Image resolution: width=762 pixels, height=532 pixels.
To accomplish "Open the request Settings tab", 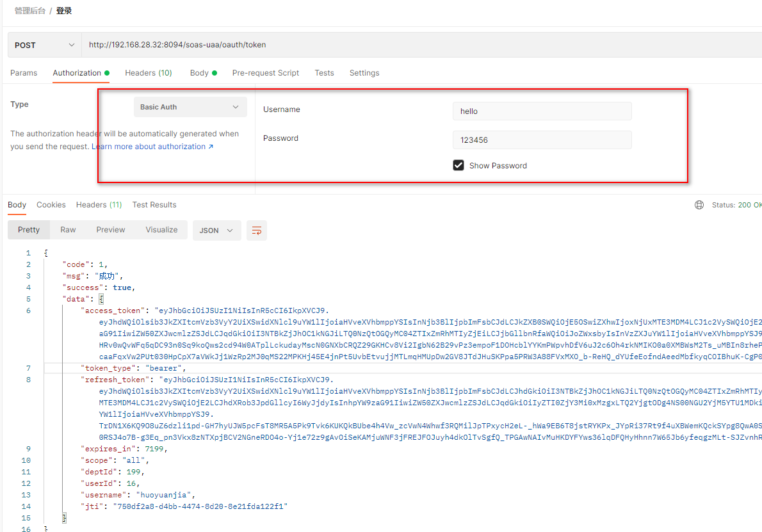I will 364,73.
